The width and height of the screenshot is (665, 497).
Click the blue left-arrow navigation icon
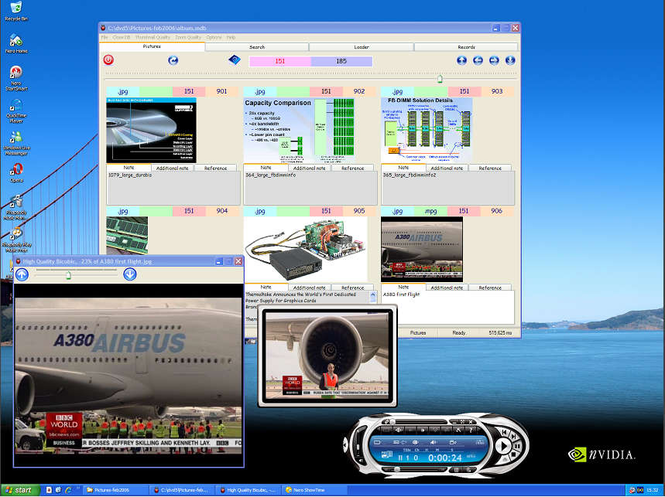(x=478, y=60)
